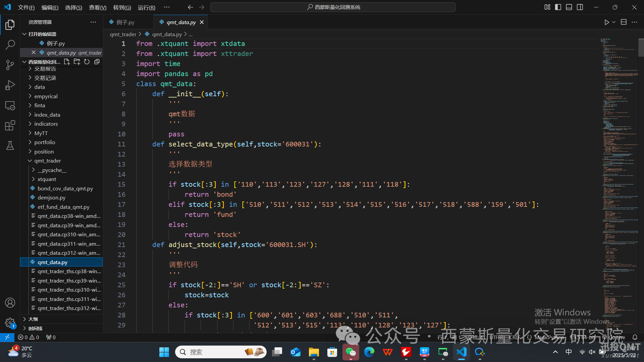Click the CRLF line ending indicator
Screen dimensions: 644x362
tap(515, 337)
